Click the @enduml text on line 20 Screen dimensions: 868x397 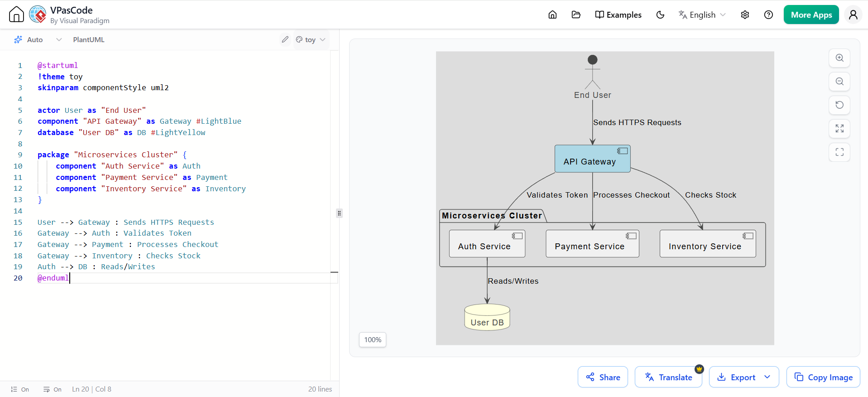53,278
